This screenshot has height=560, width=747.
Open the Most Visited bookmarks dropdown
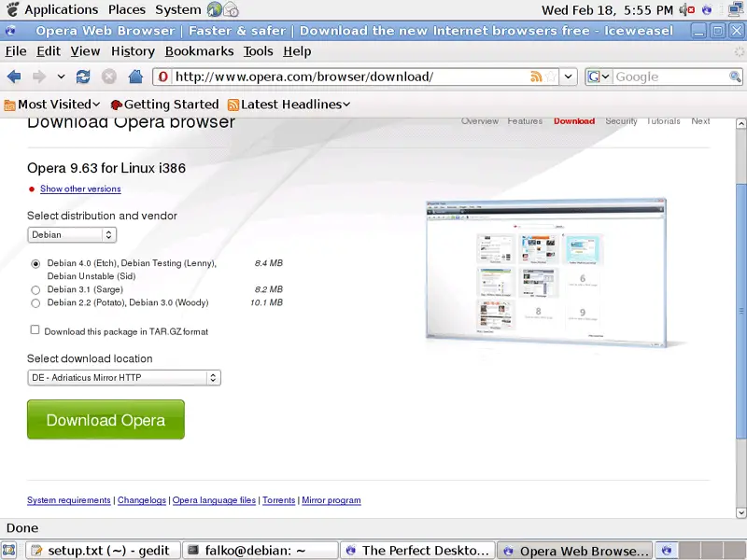click(52, 105)
